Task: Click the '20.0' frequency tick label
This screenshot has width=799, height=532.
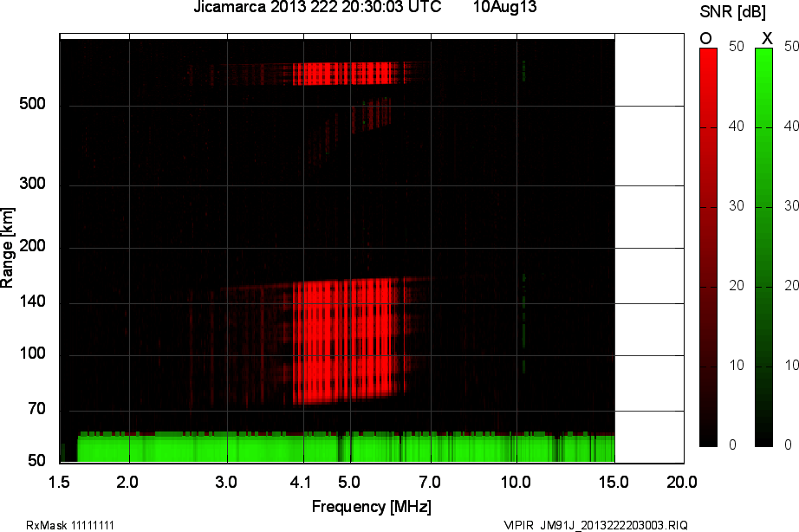Action: pos(682,482)
